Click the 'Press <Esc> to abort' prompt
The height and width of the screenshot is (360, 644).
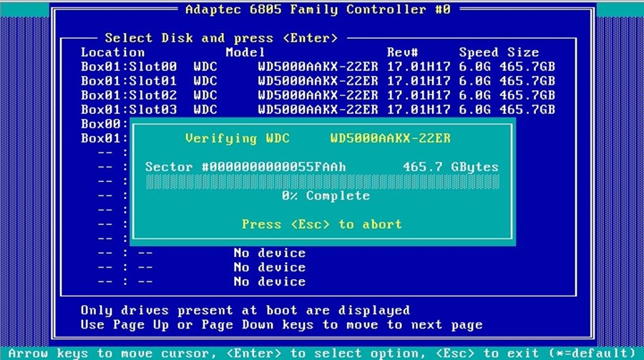[x=321, y=224]
